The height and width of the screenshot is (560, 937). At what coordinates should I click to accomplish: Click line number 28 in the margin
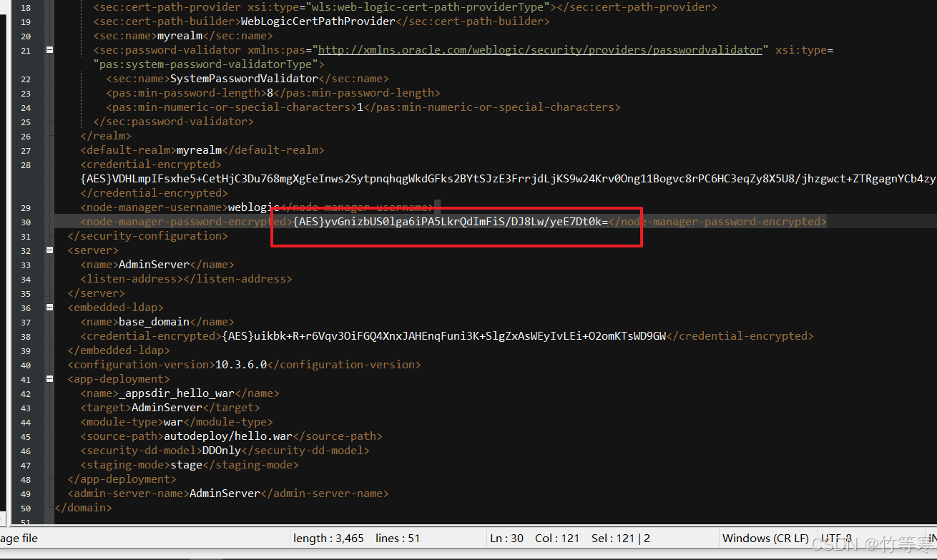[26, 164]
